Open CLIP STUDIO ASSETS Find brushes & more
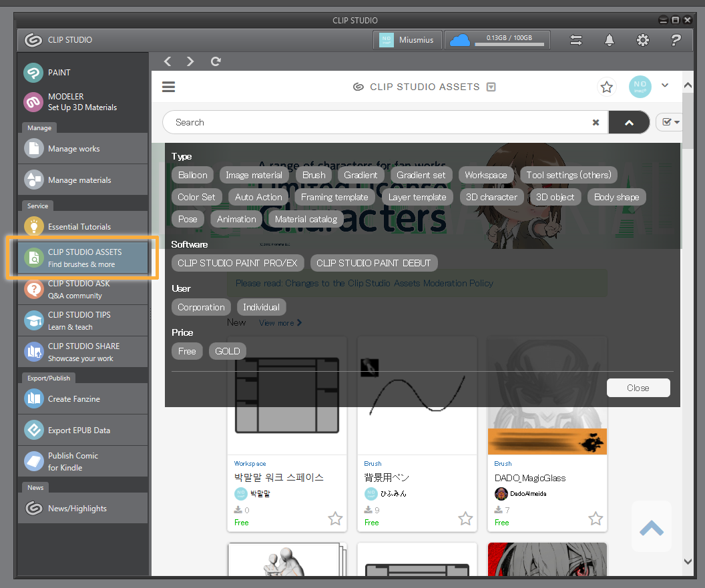The width and height of the screenshot is (705, 588). [x=83, y=258]
